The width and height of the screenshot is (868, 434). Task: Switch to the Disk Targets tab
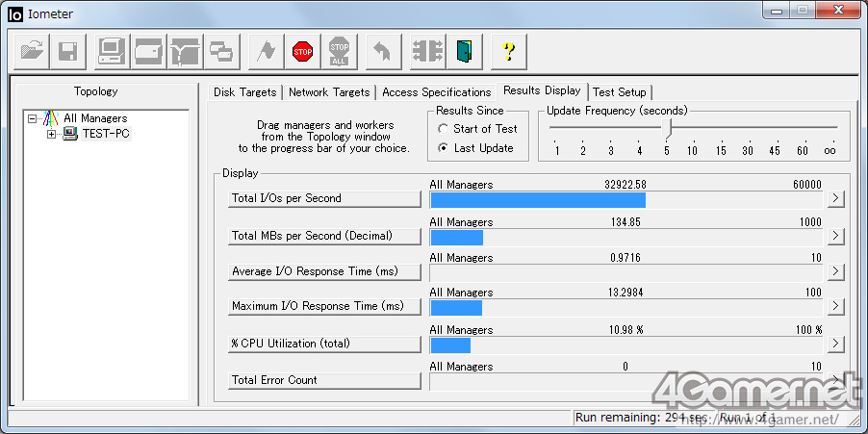(x=245, y=92)
